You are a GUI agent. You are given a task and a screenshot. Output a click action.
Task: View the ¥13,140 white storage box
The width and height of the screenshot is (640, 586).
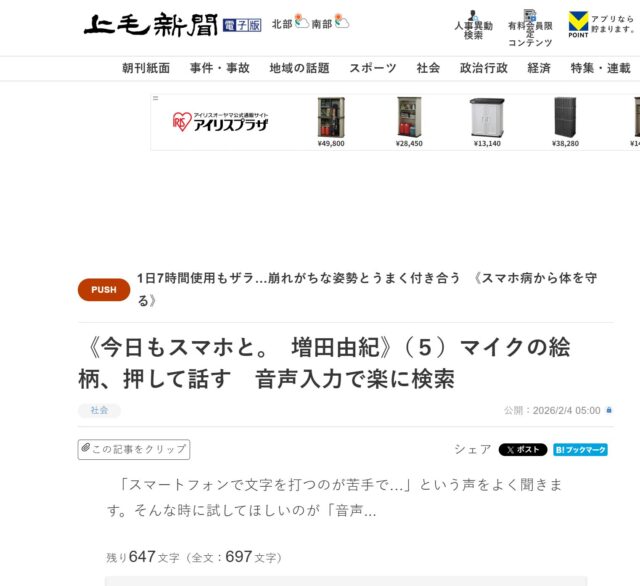point(487,122)
